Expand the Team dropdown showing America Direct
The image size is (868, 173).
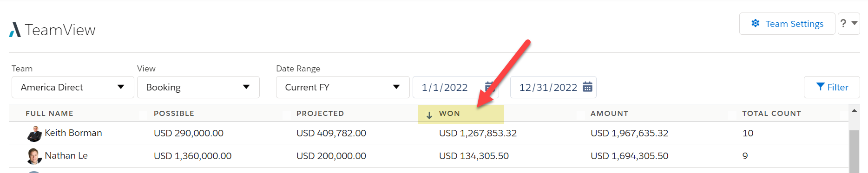pyautogui.click(x=73, y=87)
